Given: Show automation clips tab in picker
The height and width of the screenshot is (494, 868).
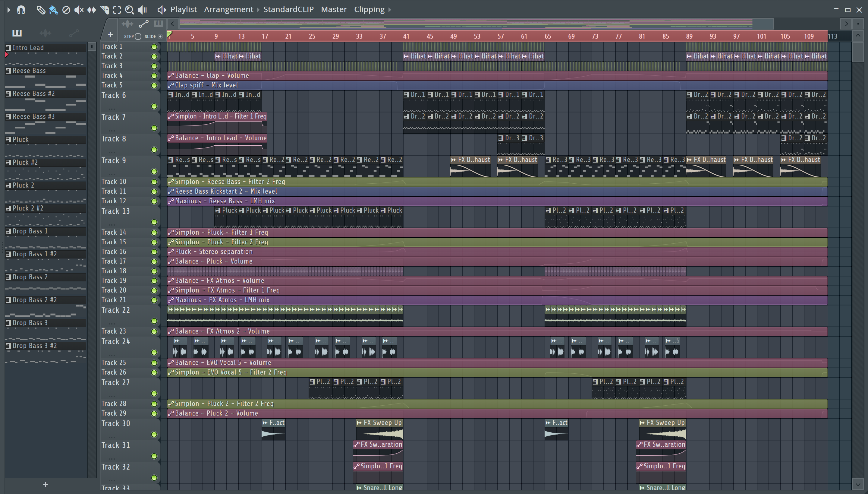Looking at the screenshot, I should 74,33.
